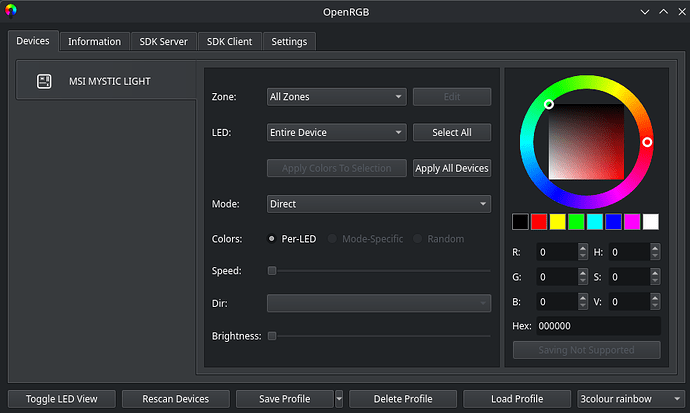This screenshot has height=413, width=690.
Task: Pick the white color swatch
Action: coord(651,222)
